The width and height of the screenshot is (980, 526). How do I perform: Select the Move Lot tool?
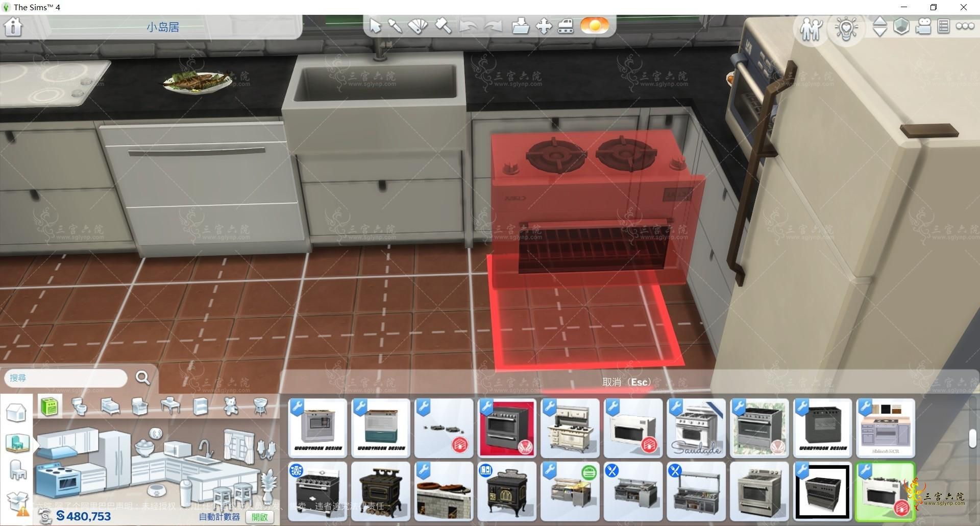coord(544,26)
